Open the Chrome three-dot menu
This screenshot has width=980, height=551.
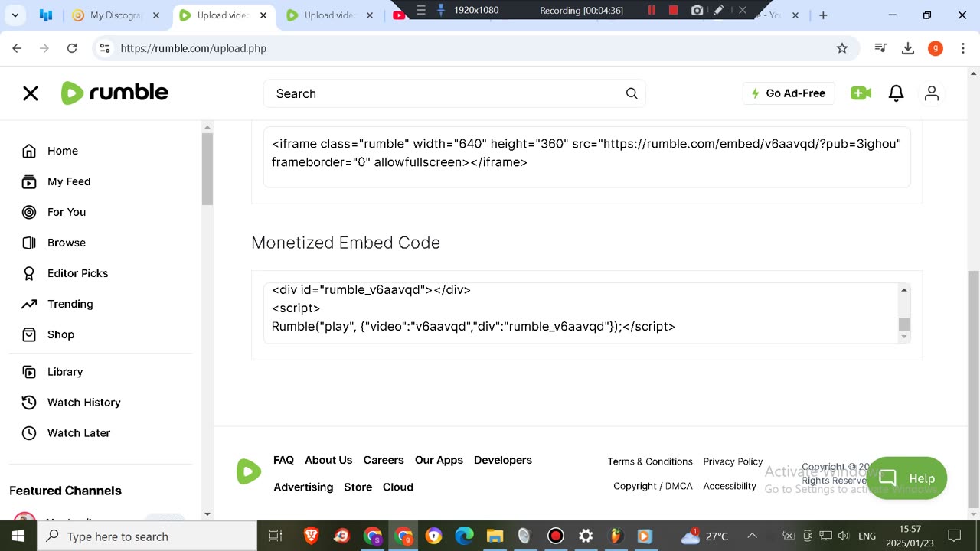pos(962,48)
